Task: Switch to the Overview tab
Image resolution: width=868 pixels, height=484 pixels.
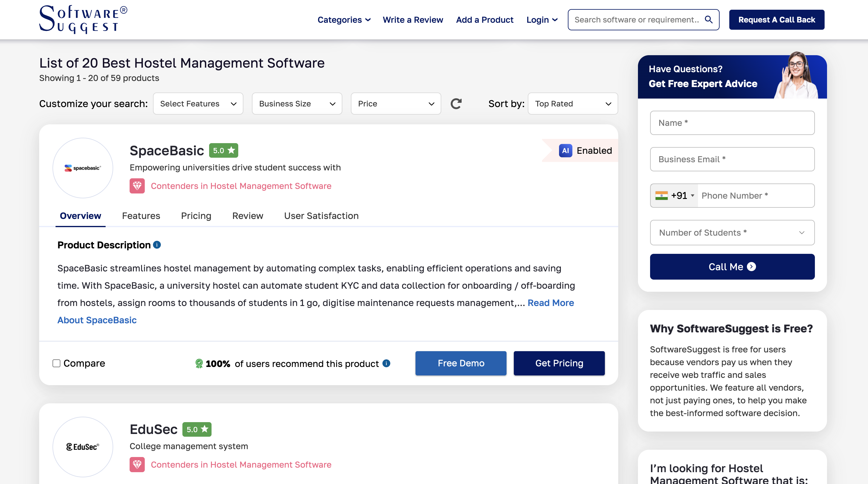Action: click(x=80, y=216)
